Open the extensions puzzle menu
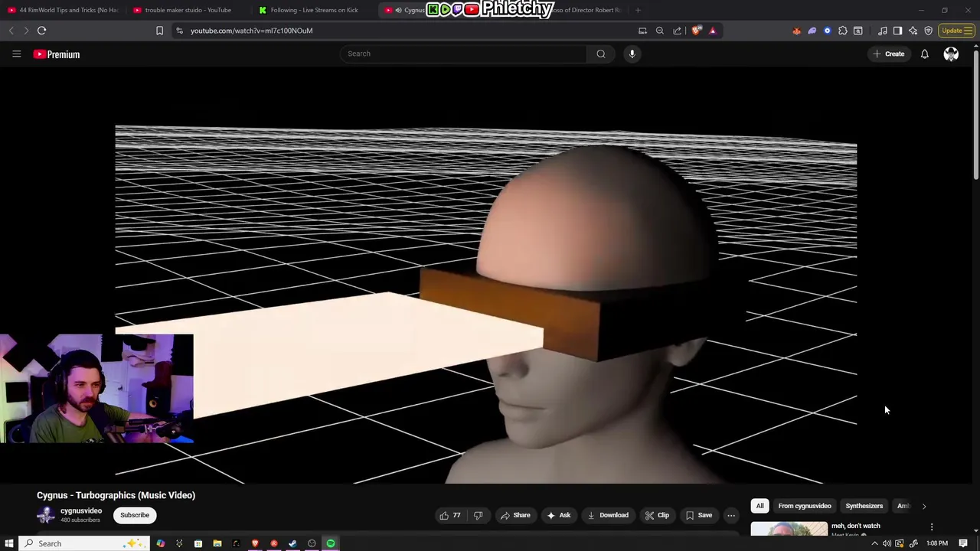 (x=842, y=31)
